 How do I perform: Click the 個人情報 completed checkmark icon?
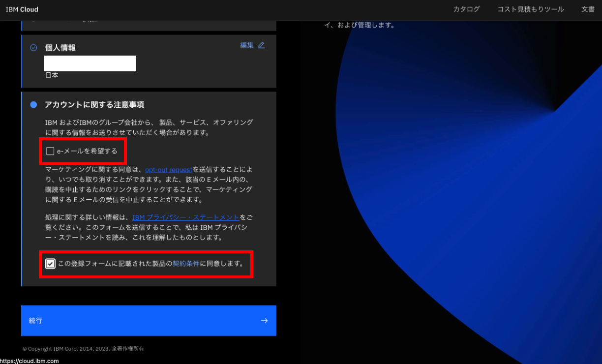33,48
